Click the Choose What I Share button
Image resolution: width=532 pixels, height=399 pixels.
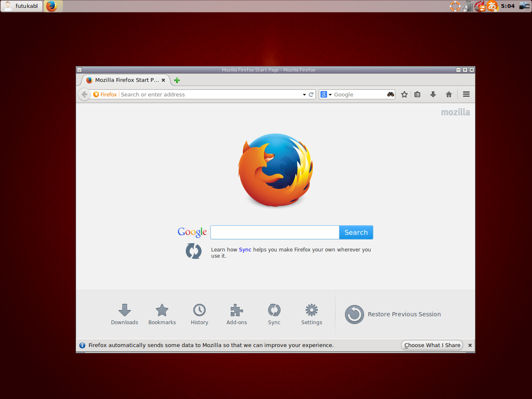click(x=432, y=345)
